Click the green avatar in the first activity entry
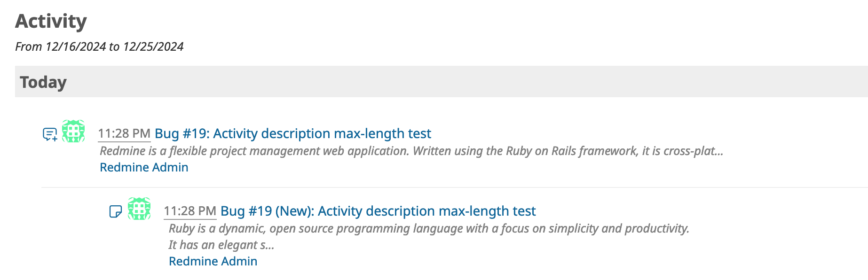Viewport: 868px width, 280px height. pos(73,131)
